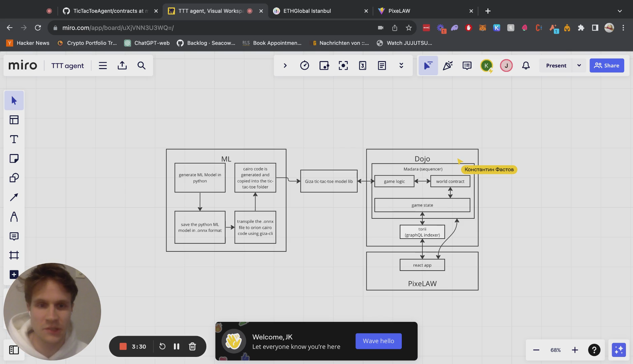Open reactions party popper icon

click(x=448, y=65)
